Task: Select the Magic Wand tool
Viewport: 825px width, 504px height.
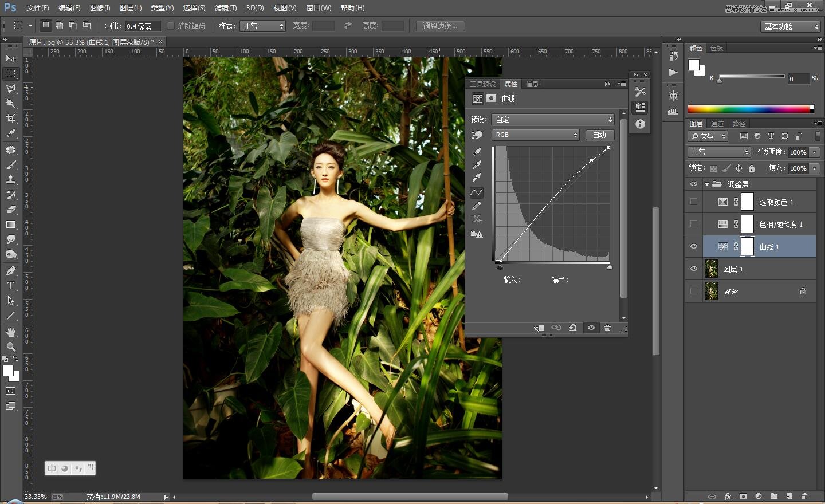Action: pyautogui.click(x=11, y=104)
